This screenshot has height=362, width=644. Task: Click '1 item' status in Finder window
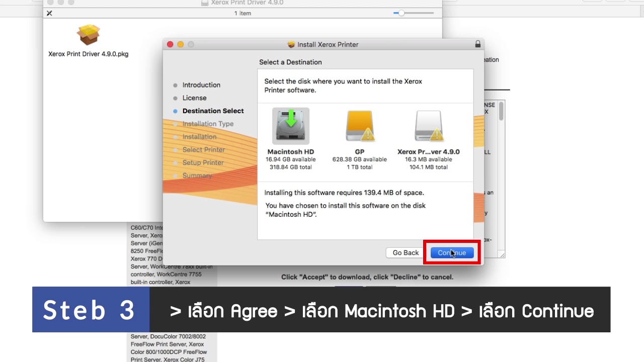[x=243, y=13]
